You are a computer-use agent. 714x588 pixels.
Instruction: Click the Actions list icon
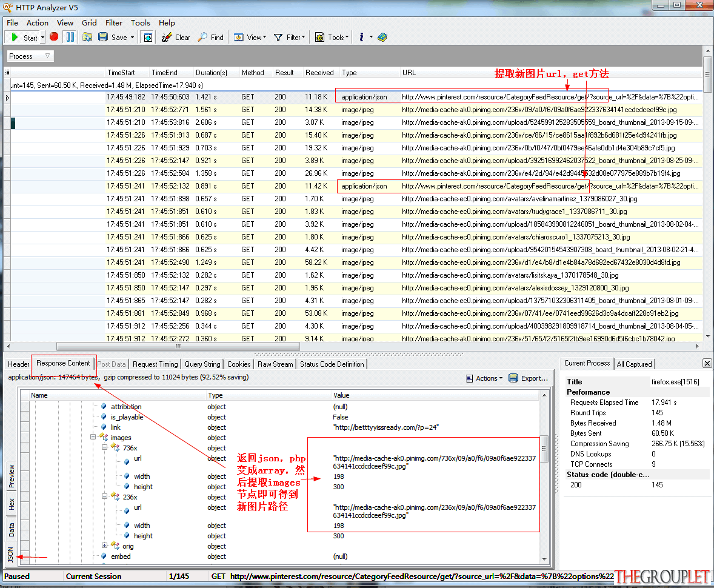click(x=470, y=378)
